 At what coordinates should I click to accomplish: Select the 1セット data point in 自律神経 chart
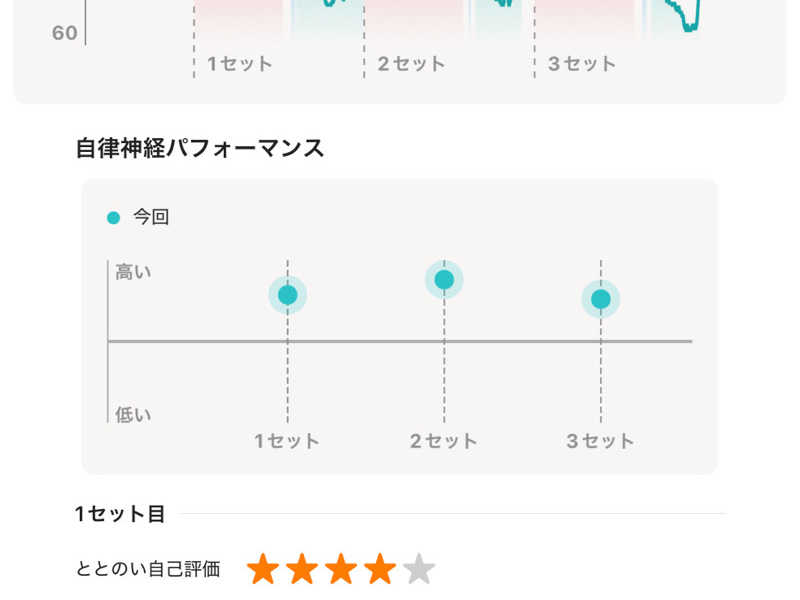(288, 295)
